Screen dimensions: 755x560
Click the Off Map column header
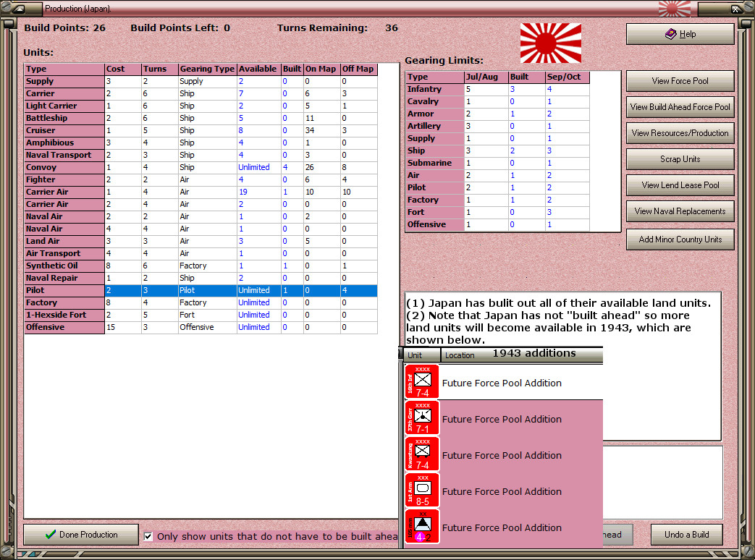(359, 69)
